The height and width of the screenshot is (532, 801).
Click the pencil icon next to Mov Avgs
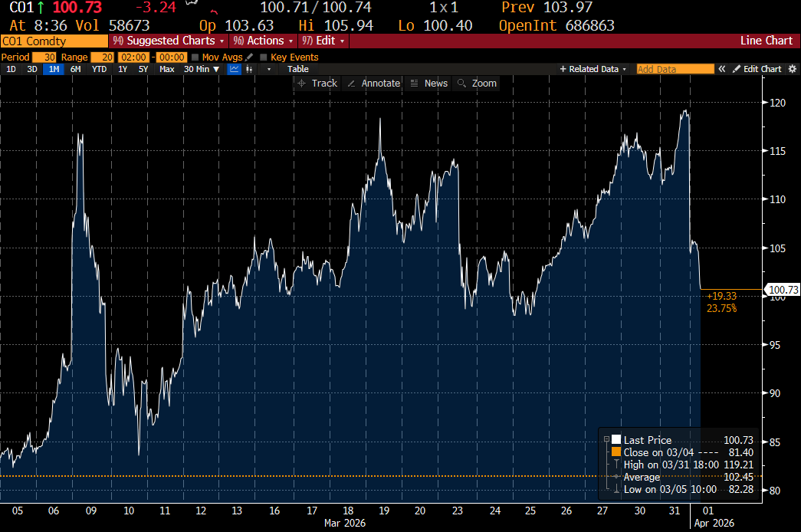click(x=249, y=57)
